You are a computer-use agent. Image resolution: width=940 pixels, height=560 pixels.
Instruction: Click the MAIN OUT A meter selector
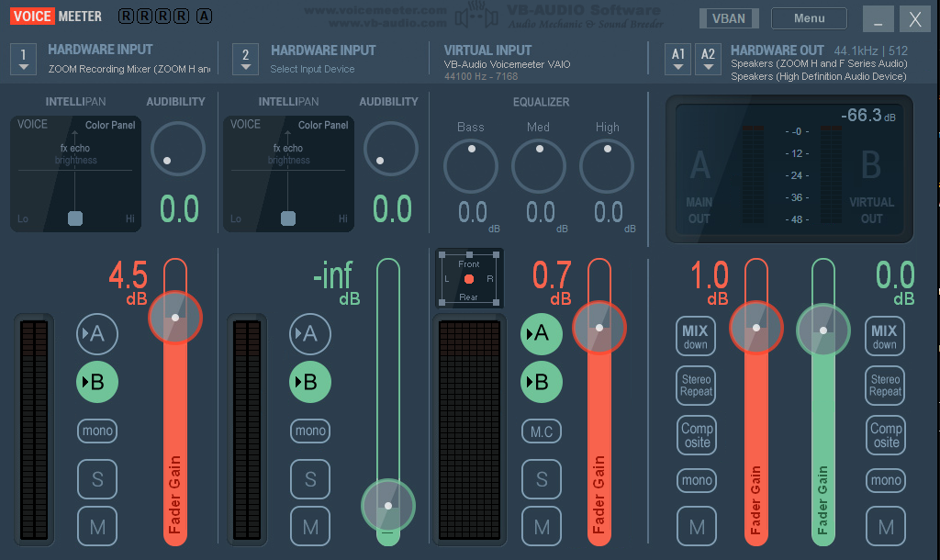(x=700, y=186)
